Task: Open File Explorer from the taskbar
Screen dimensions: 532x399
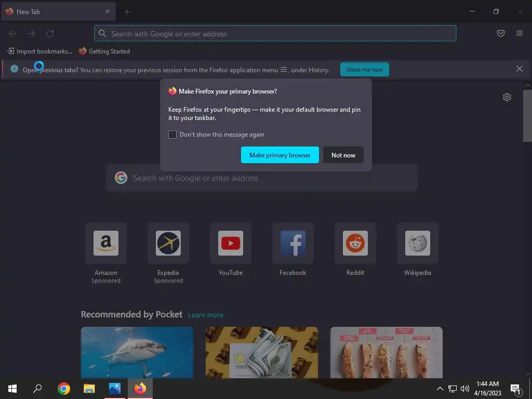Action: [x=89, y=389]
